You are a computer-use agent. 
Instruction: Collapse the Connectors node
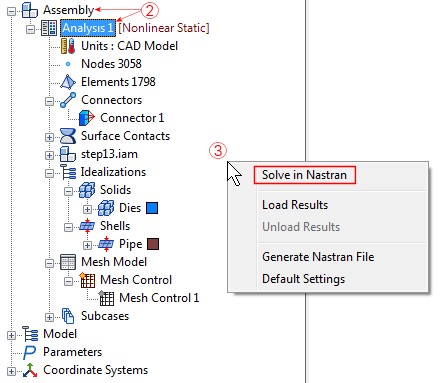click(49, 101)
